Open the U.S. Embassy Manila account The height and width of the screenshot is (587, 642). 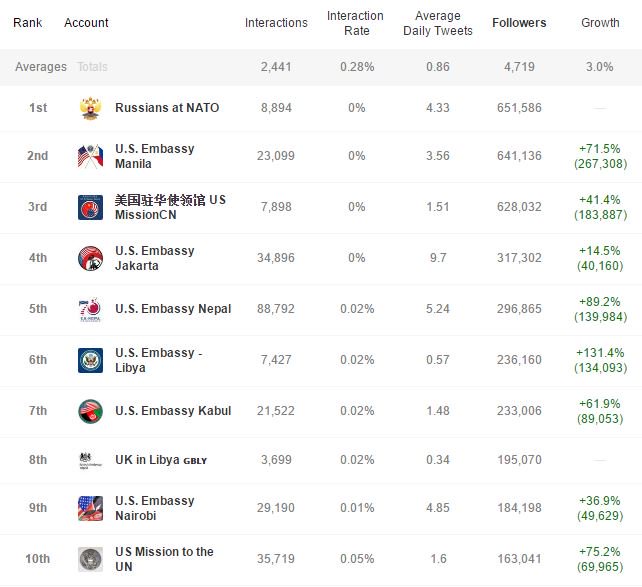tap(155, 156)
